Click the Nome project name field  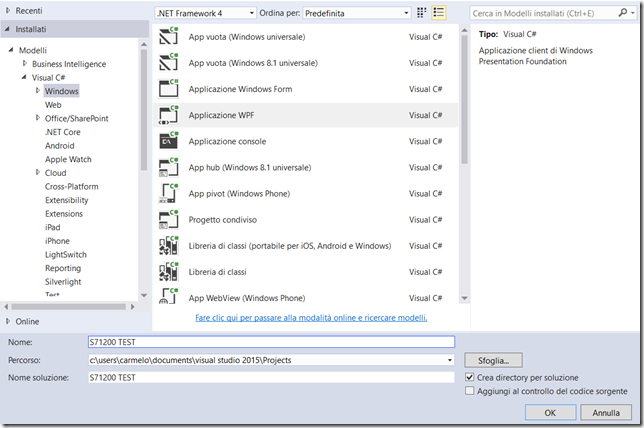tap(271, 342)
